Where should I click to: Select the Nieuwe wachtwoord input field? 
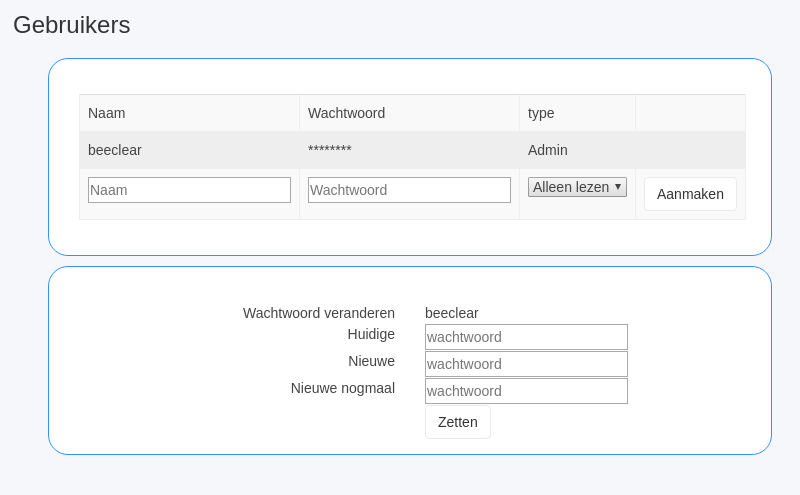[526, 364]
